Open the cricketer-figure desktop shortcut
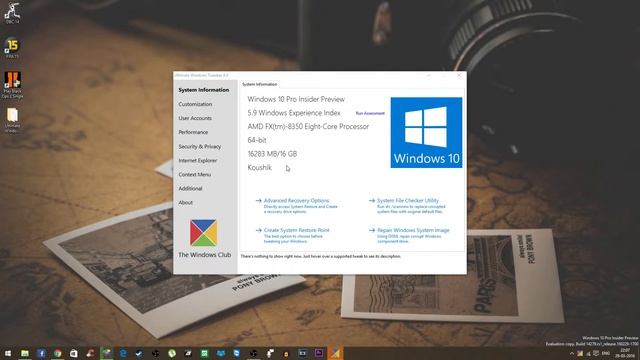The width and height of the screenshot is (640, 360). (12, 13)
